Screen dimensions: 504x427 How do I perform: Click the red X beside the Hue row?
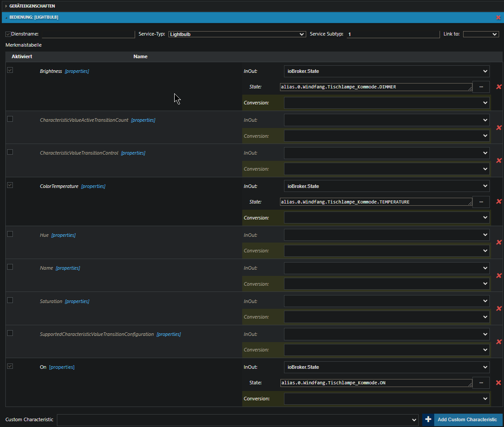(499, 243)
